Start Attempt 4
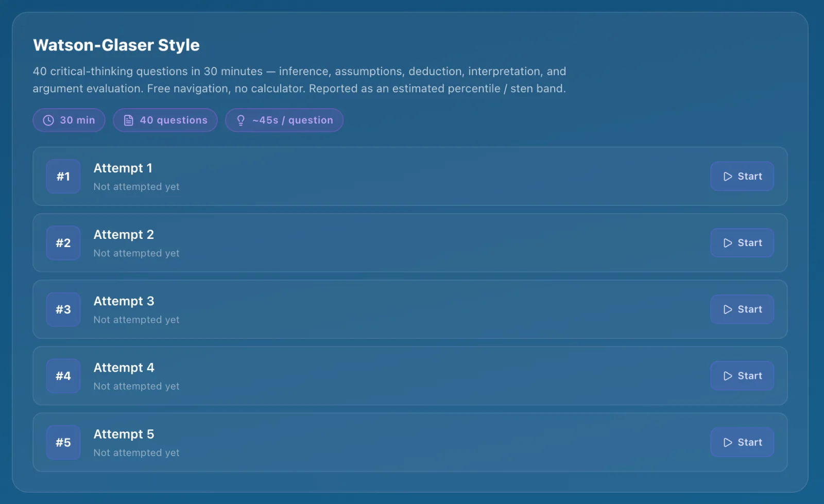Screen dimensions: 824x504 click(x=742, y=376)
